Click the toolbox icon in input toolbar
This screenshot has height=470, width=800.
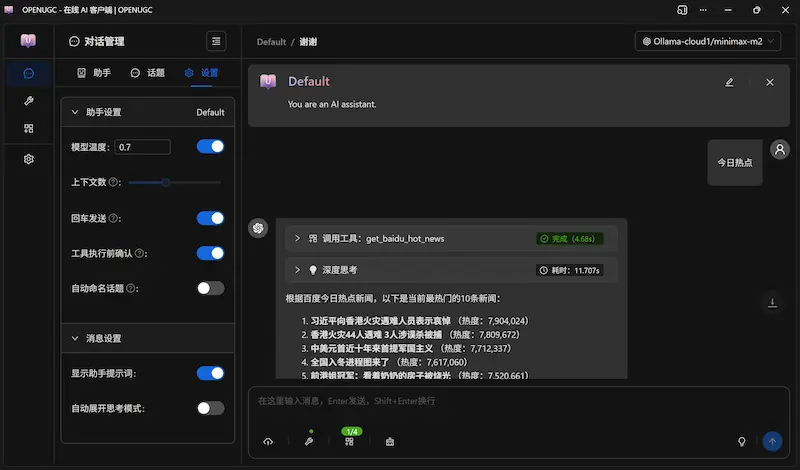point(389,441)
